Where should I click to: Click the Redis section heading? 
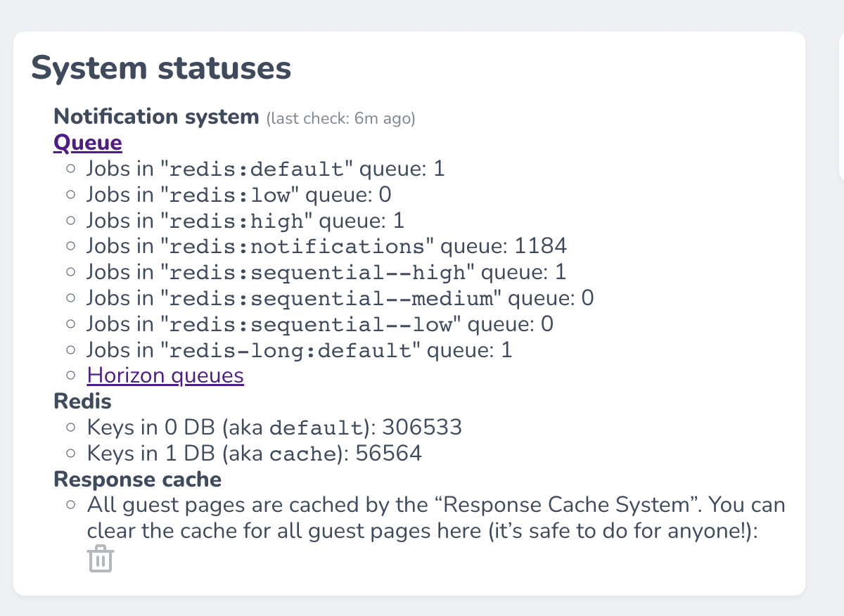coord(83,402)
